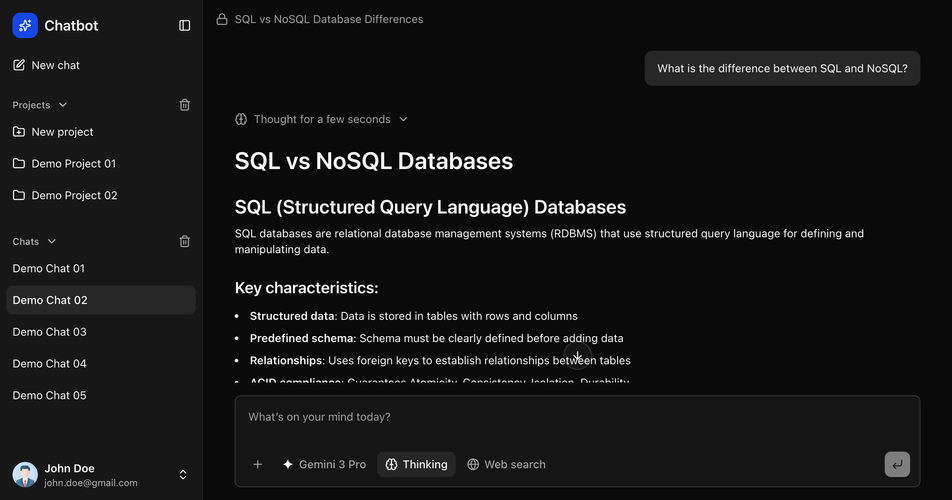Select Demo Project 01
The height and width of the screenshot is (500, 952).
click(73, 164)
